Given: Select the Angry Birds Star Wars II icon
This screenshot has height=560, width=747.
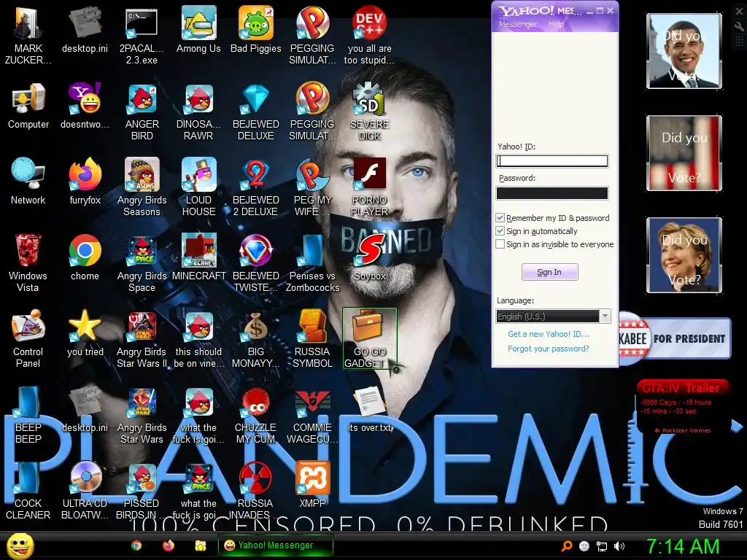Looking at the screenshot, I should [142, 338].
